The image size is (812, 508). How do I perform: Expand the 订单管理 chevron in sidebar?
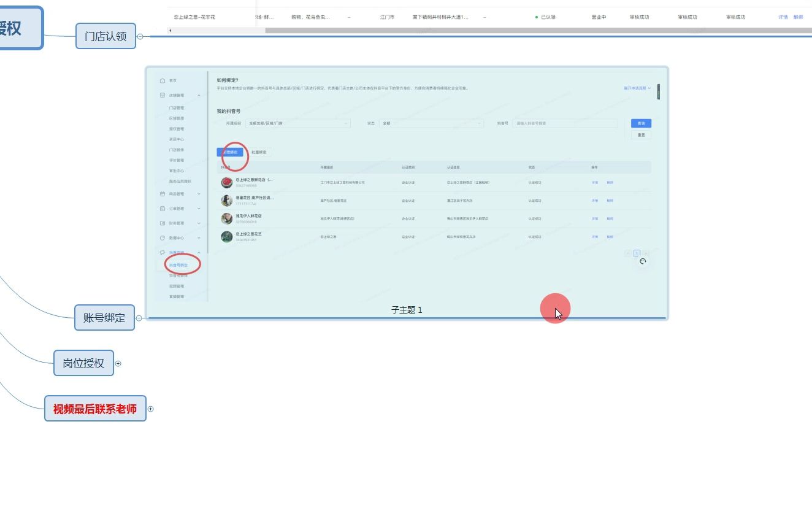(199, 209)
